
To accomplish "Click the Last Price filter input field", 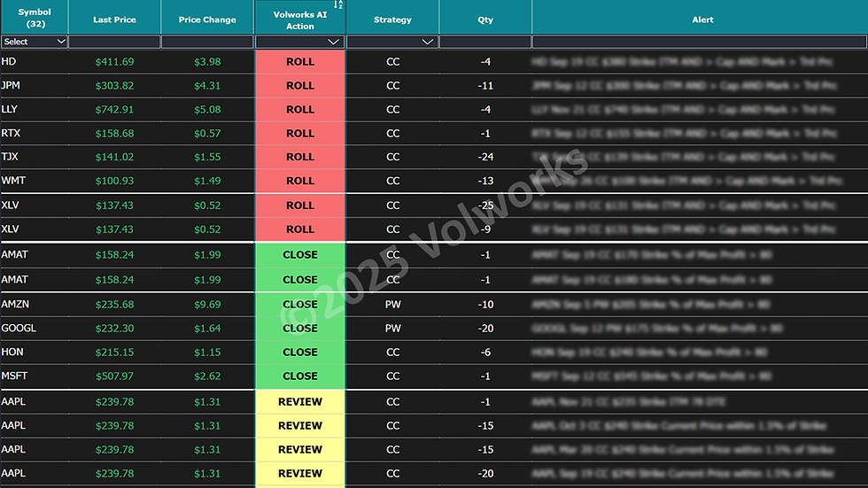I will (x=114, y=42).
